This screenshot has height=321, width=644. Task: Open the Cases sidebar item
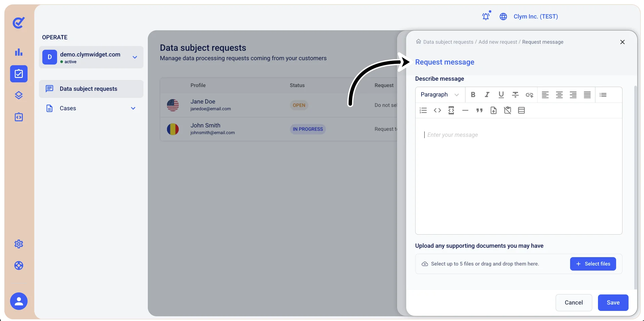pyautogui.click(x=91, y=108)
